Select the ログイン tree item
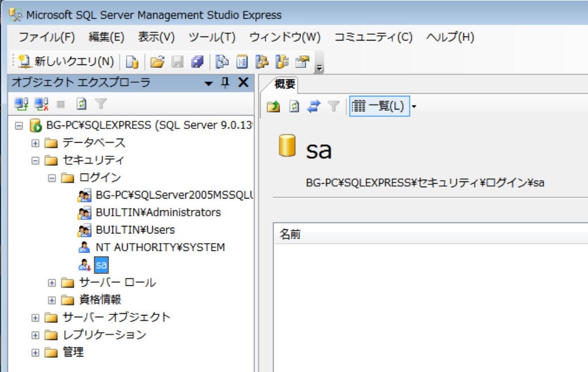Viewport: 588px width, 372px height. coord(100,177)
